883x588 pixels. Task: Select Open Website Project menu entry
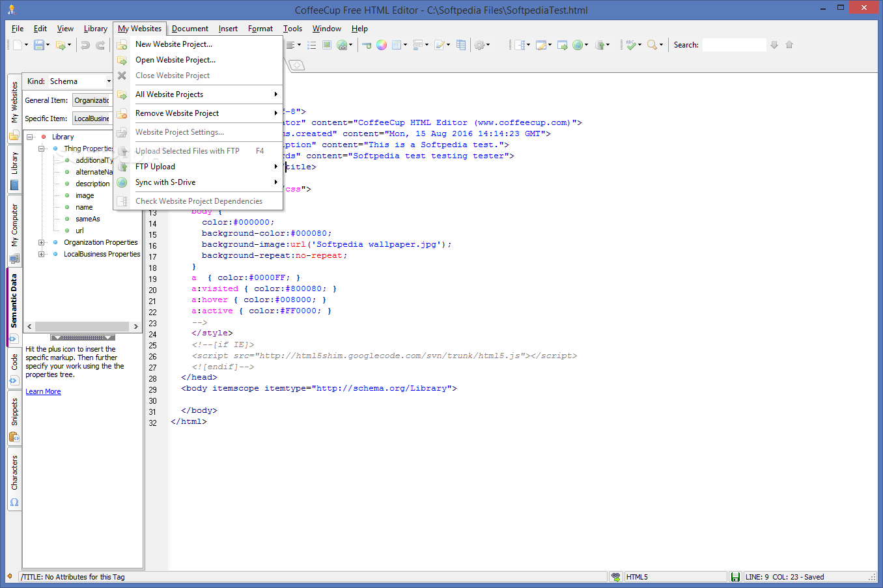[198, 60]
